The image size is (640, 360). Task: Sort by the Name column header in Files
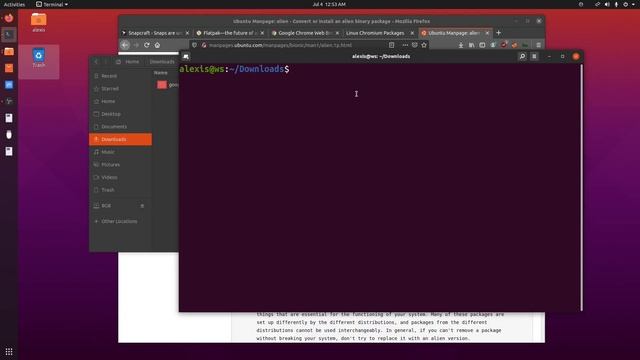[x=161, y=73]
